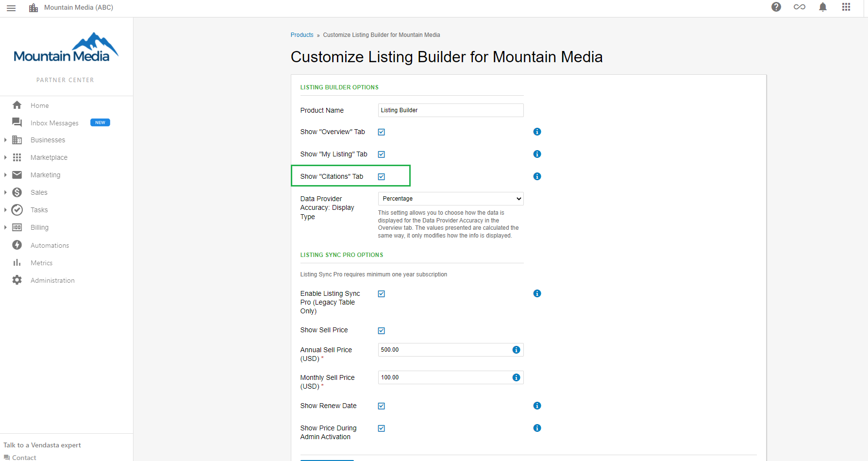Open Marketplace label in sidebar

[x=49, y=157]
